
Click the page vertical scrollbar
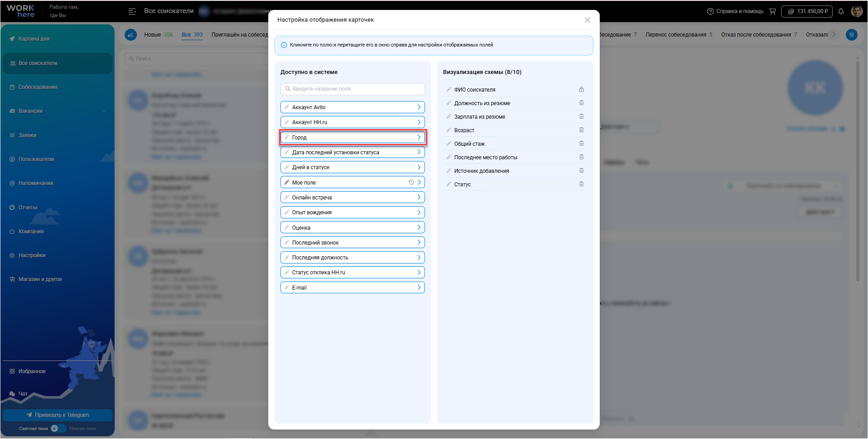(858, 171)
